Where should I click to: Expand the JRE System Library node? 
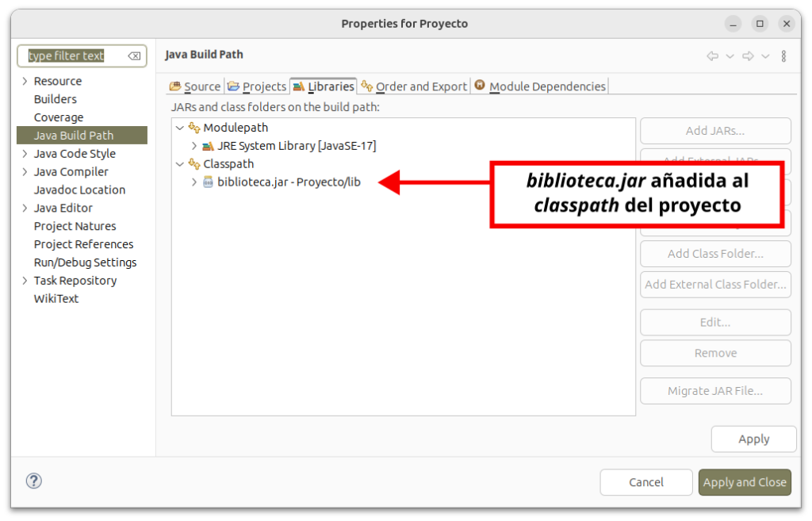[193, 146]
